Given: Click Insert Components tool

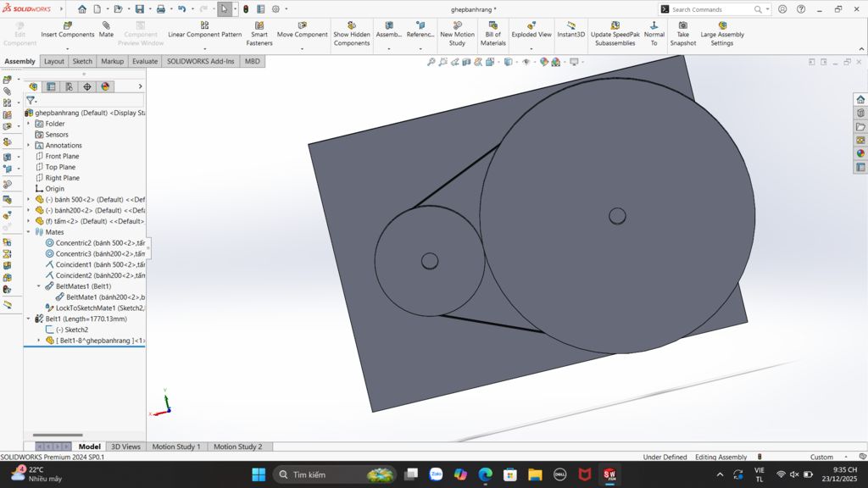Looking at the screenshot, I should pyautogui.click(x=68, y=30).
